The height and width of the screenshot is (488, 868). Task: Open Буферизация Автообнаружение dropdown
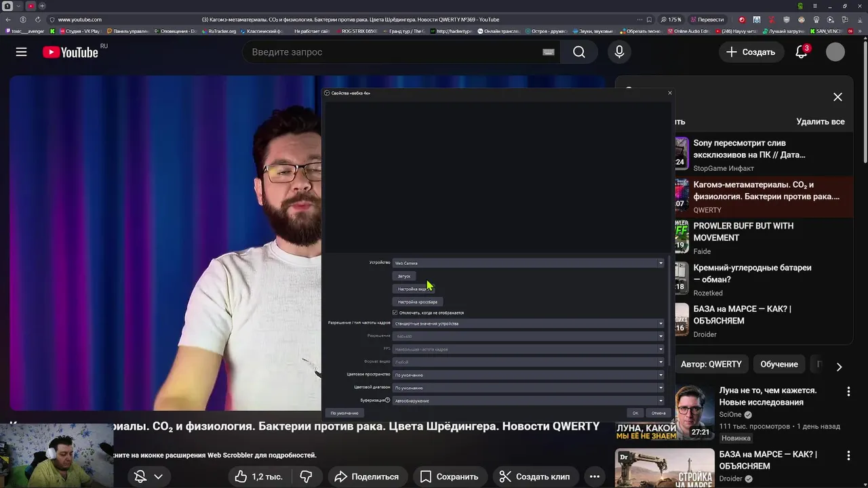tap(528, 401)
